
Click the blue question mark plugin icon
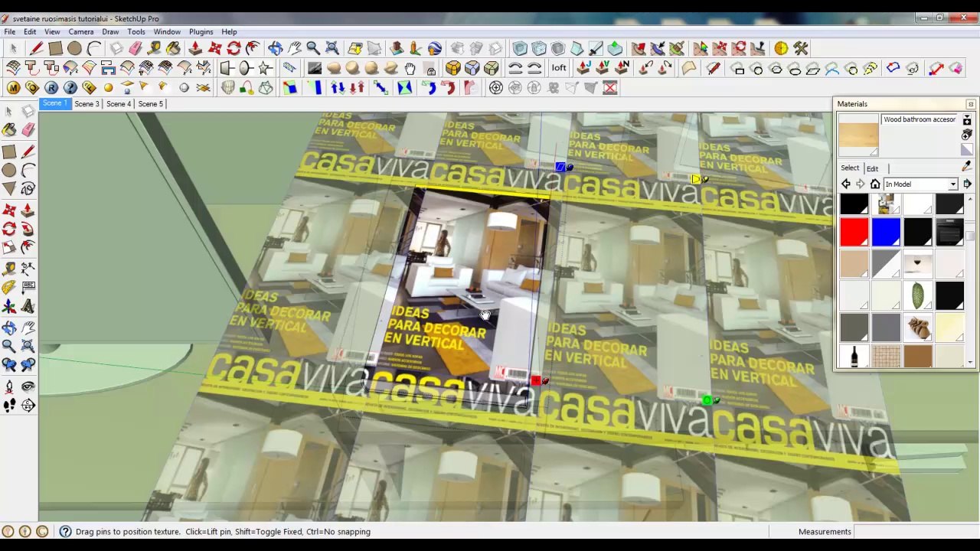[x=70, y=88]
